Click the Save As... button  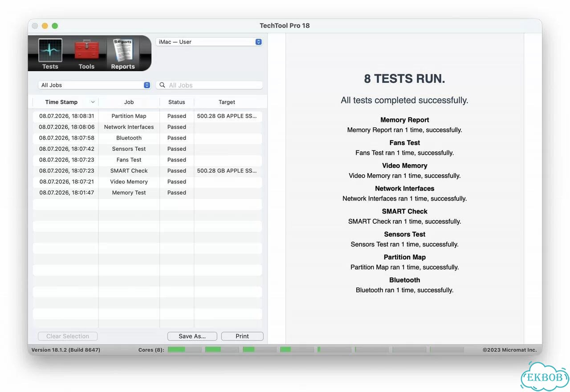tap(192, 336)
